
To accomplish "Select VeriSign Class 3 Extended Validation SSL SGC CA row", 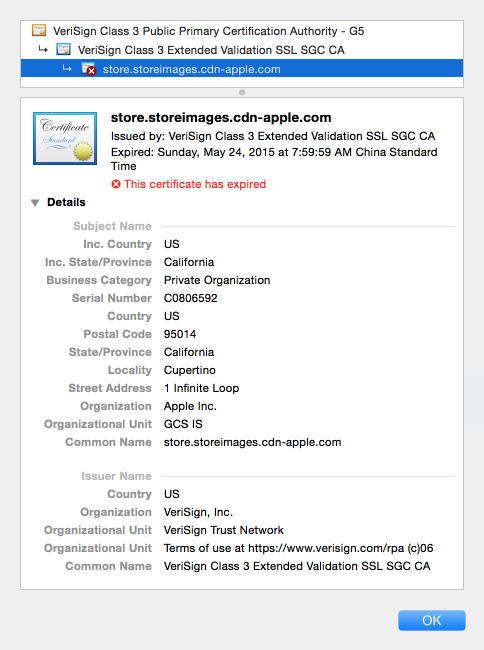I will 242,50.
